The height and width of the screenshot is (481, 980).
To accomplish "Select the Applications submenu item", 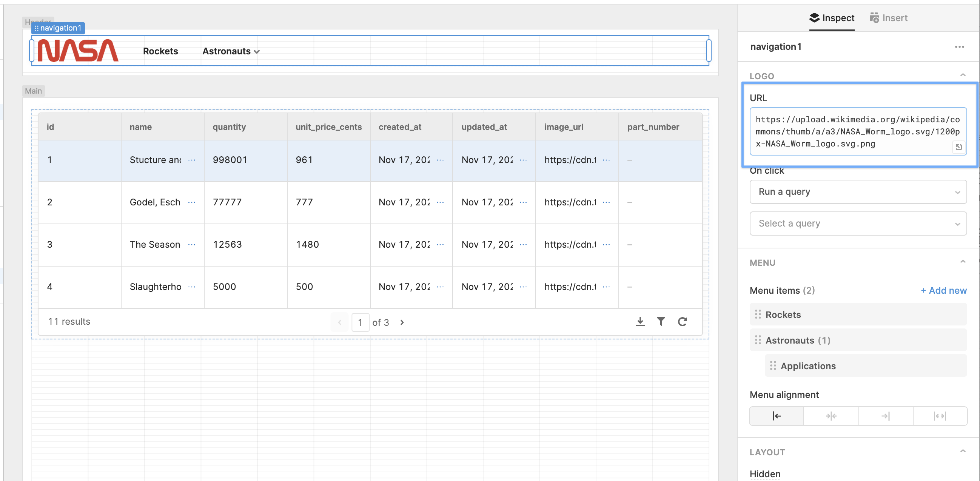I will pyautogui.click(x=808, y=366).
